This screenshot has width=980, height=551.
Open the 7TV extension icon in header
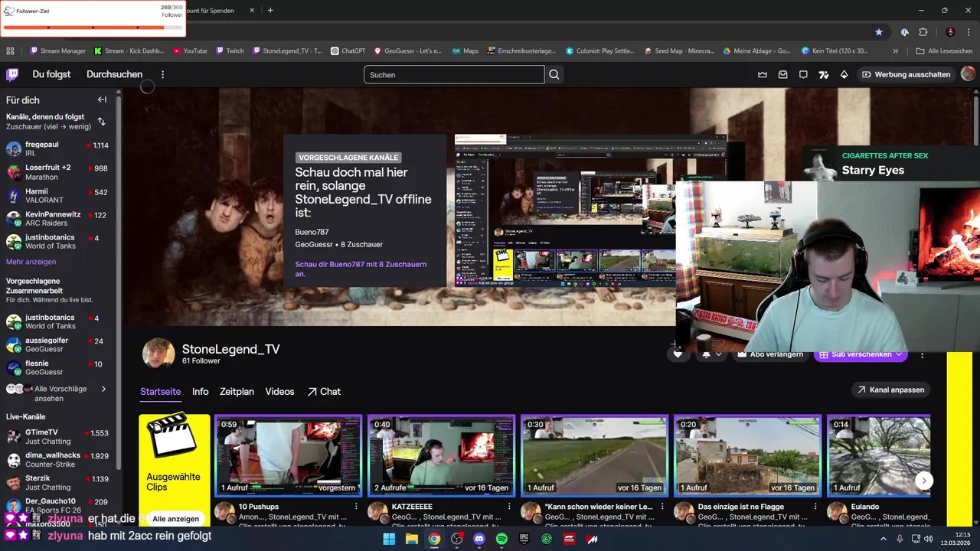[824, 74]
